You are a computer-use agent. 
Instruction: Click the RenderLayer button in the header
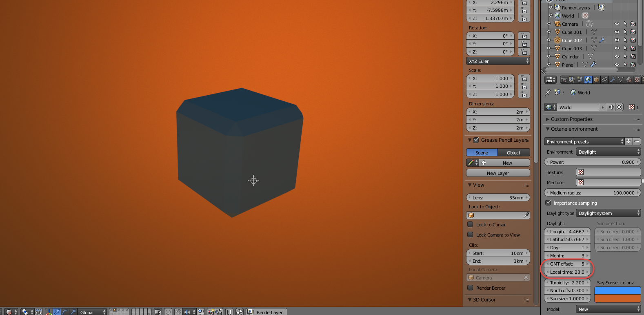click(x=266, y=312)
